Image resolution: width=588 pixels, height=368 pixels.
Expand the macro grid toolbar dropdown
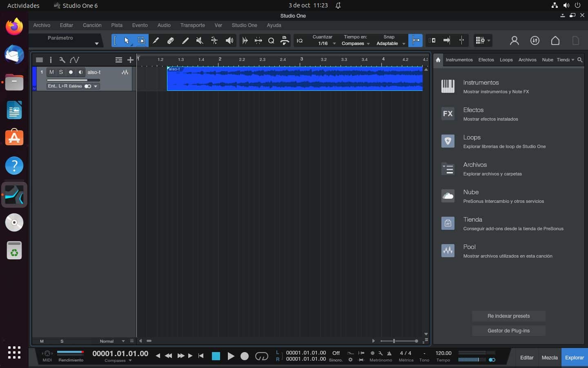coord(489,40)
